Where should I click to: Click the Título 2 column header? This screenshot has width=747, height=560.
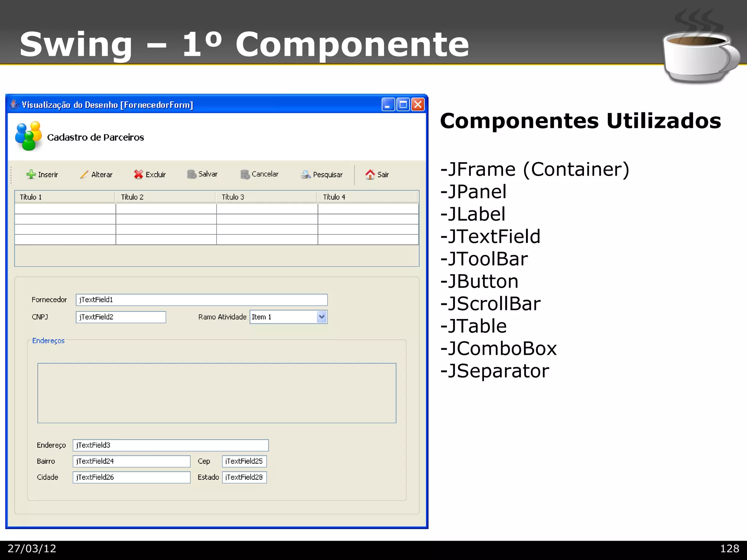[x=166, y=197]
